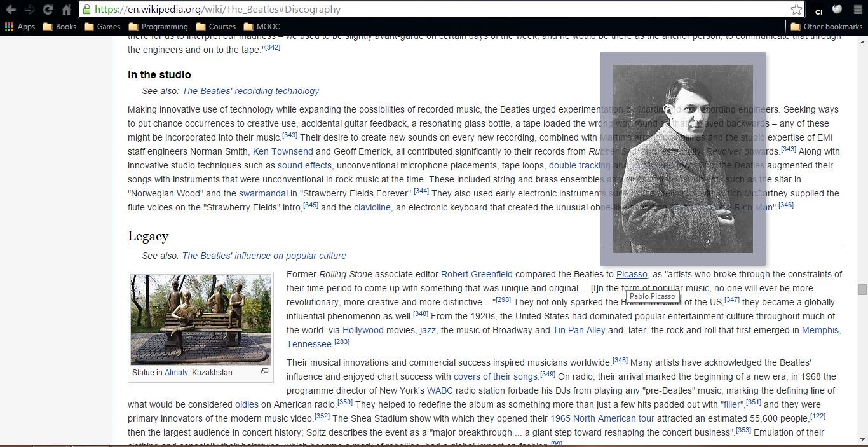Follow the covers of their songs link

click(x=496, y=376)
